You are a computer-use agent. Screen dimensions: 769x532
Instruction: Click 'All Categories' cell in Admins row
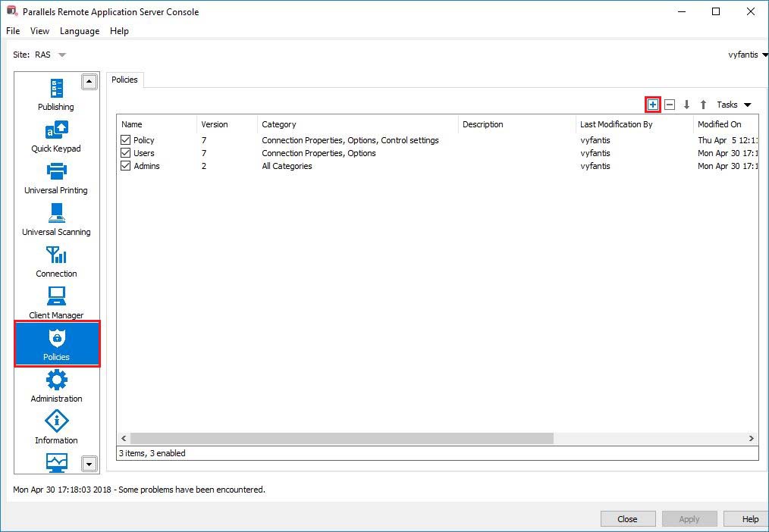click(287, 165)
